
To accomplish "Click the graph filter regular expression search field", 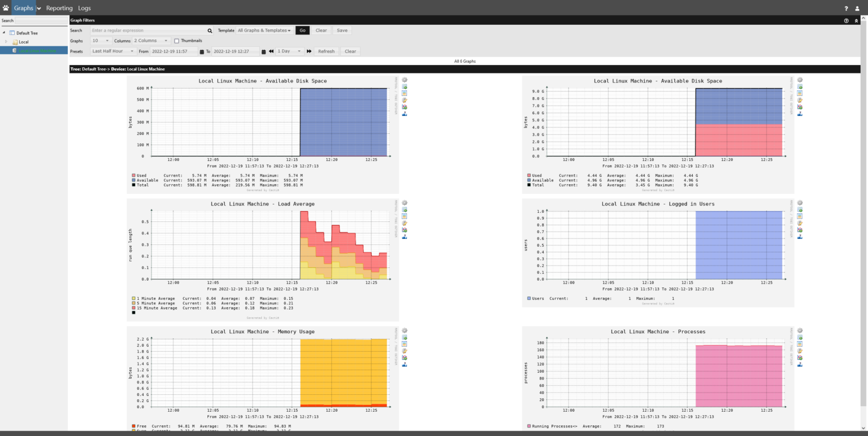I will click(148, 30).
